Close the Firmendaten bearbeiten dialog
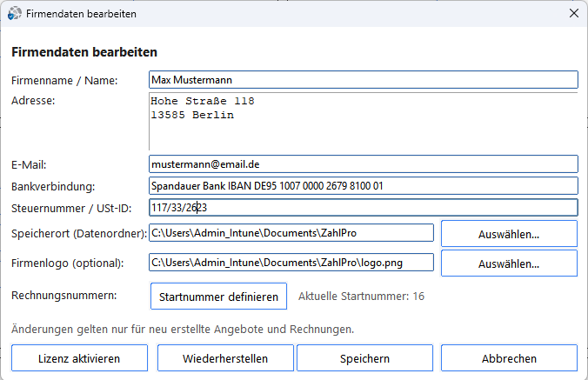Viewport: 588px width, 380px height. click(573, 14)
